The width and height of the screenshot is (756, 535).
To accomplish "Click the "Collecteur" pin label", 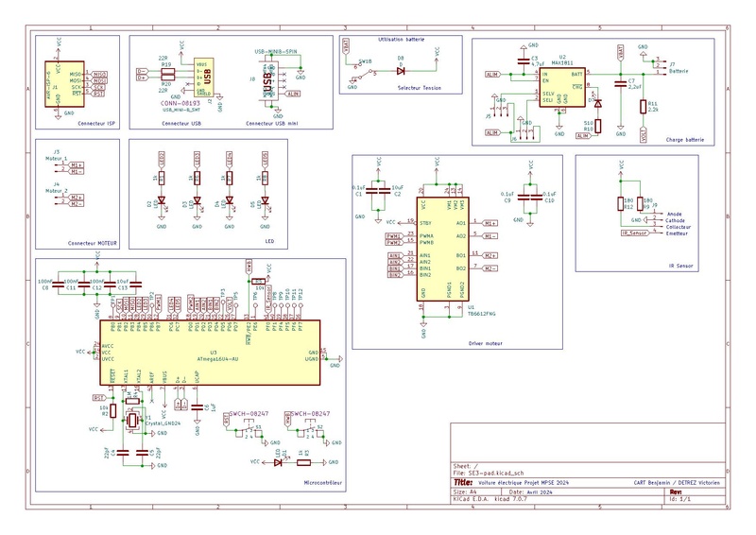I will [x=679, y=227].
